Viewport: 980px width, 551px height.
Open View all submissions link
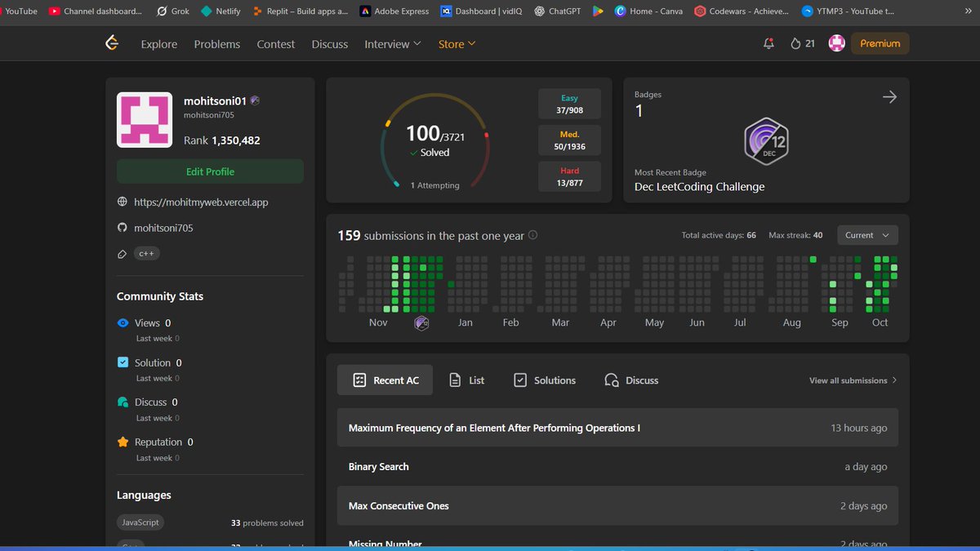(847, 380)
